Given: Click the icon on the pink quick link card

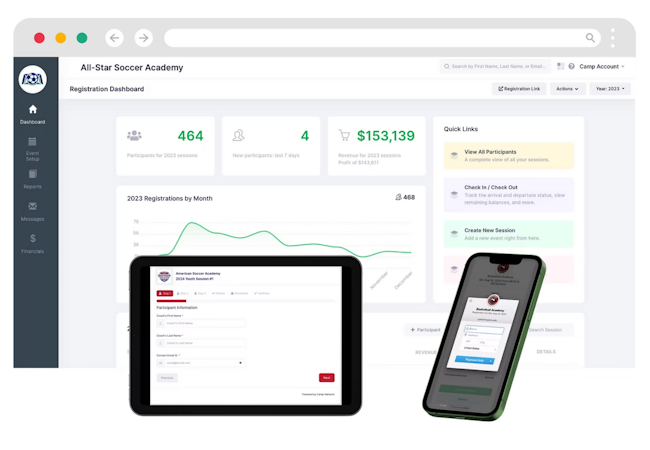Looking at the screenshot, I should click(x=454, y=269).
